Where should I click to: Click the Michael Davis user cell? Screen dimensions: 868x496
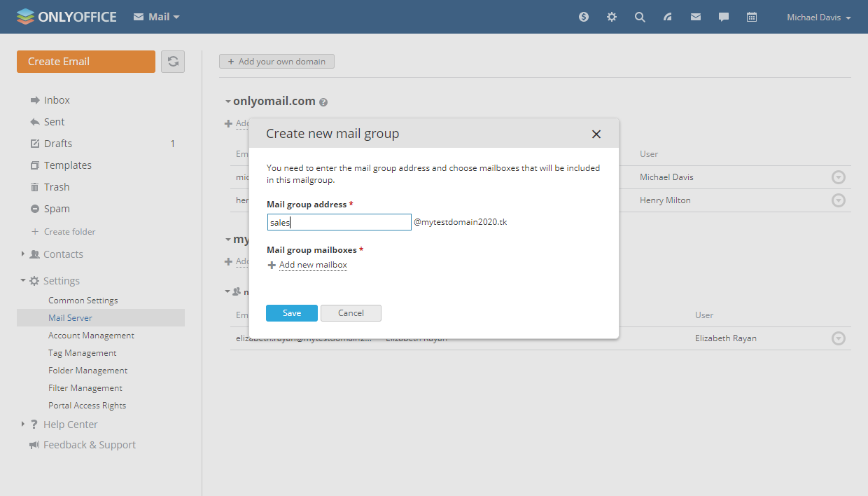[x=666, y=177]
